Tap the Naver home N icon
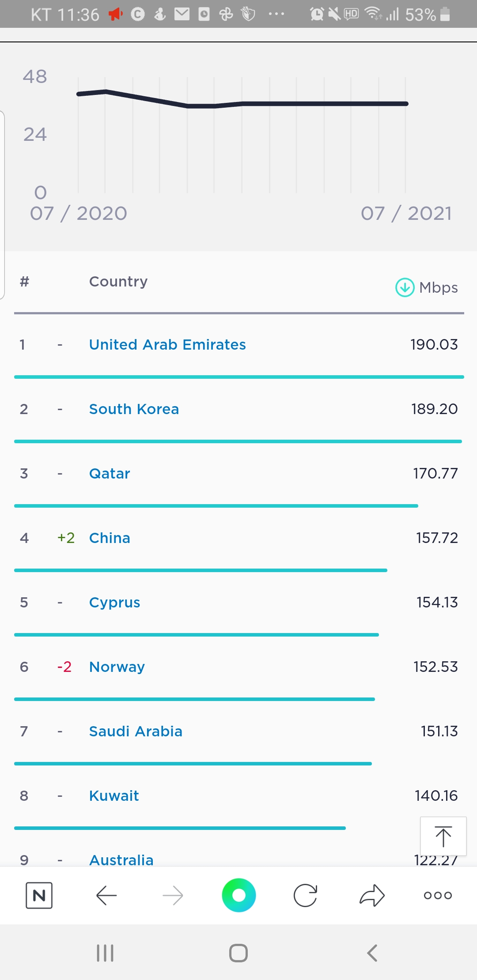This screenshot has width=477, height=980. pos(39,895)
